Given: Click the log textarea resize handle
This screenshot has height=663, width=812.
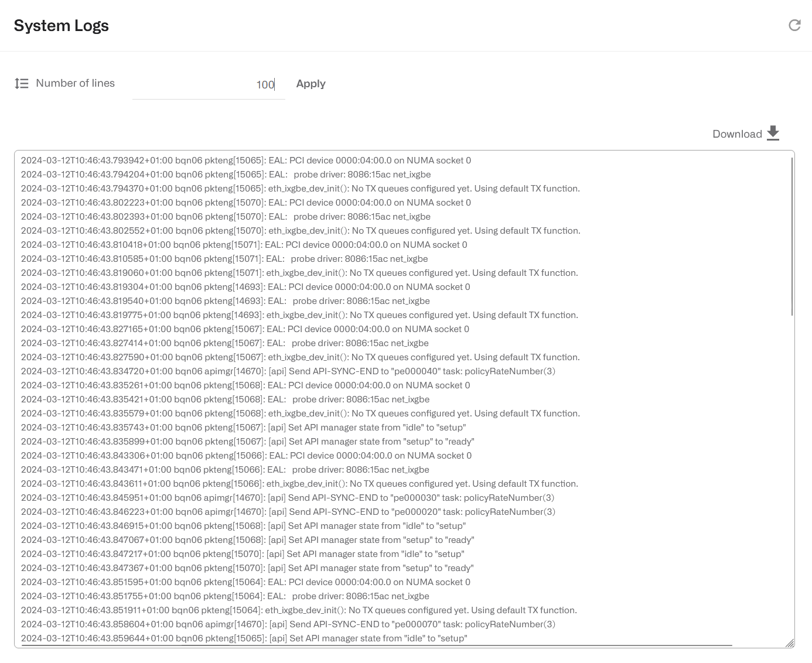Looking at the screenshot, I should 790,643.
